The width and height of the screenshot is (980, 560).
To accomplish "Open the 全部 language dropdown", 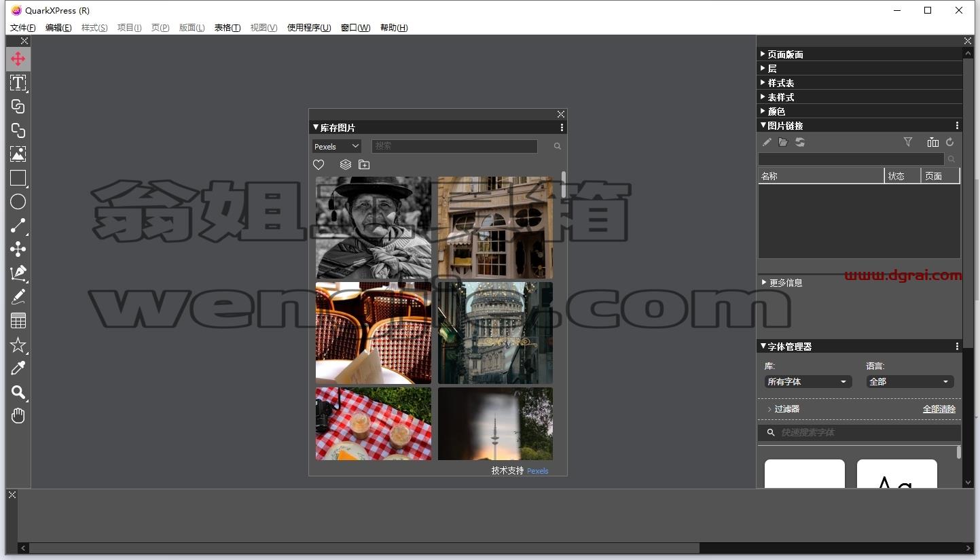I will [x=910, y=382].
